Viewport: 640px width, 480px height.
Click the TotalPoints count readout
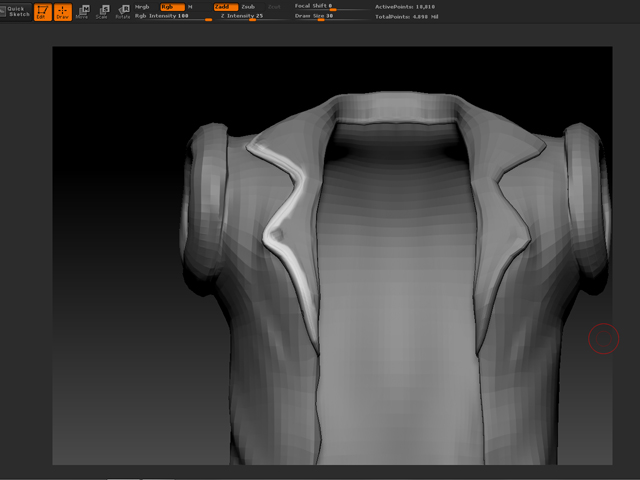406,17
